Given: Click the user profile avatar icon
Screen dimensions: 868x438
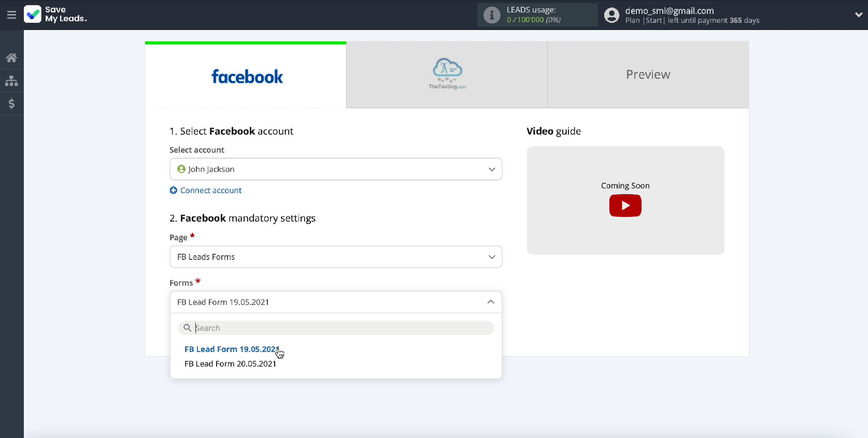Looking at the screenshot, I should 611,15.
